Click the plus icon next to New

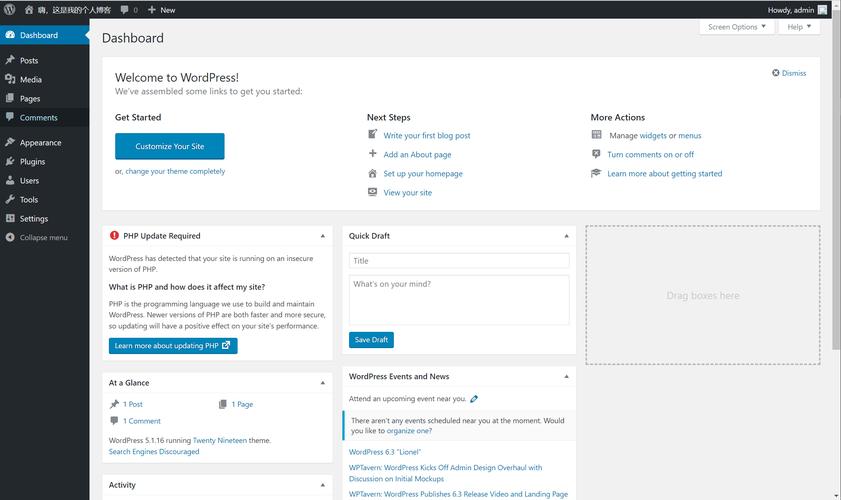(152, 10)
